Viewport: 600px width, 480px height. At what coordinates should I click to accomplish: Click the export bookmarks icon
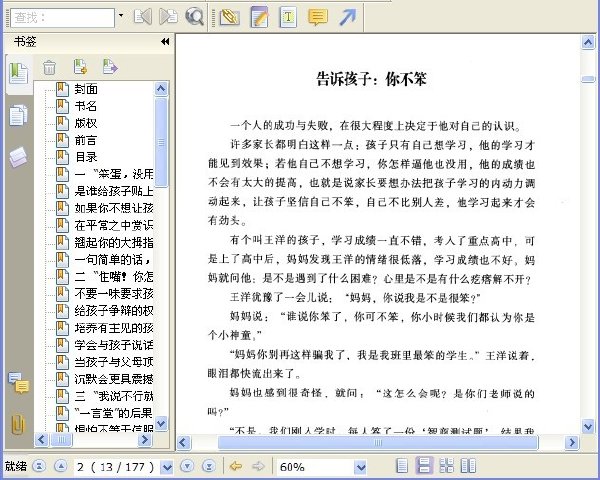coord(110,67)
